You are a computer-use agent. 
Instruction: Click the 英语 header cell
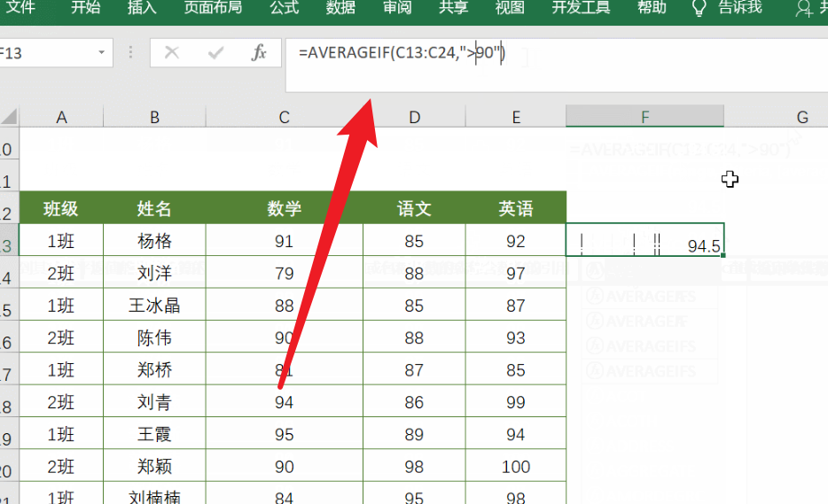click(516, 208)
